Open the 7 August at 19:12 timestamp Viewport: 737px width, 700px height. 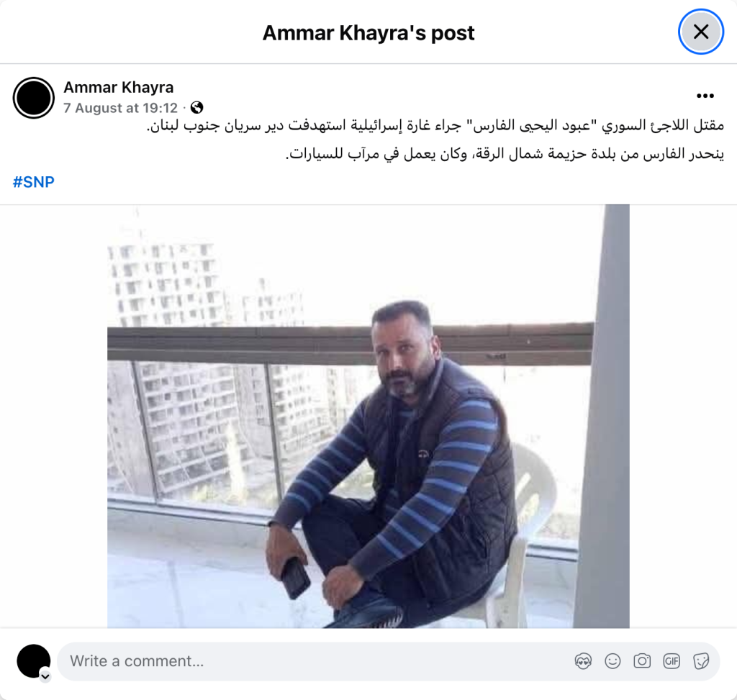point(120,108)
